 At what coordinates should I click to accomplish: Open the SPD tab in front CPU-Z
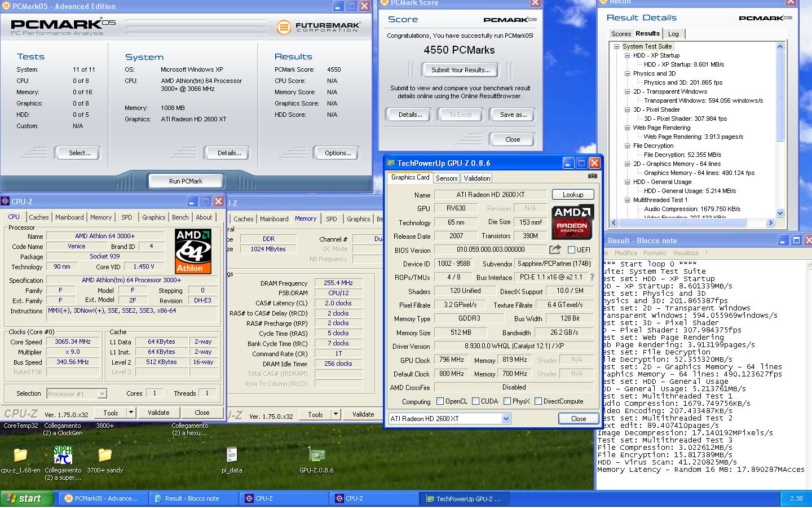click(127, 217)
